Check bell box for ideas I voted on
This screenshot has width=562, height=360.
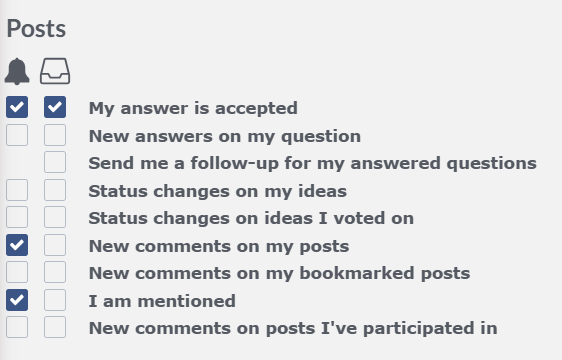pos(17,217)
